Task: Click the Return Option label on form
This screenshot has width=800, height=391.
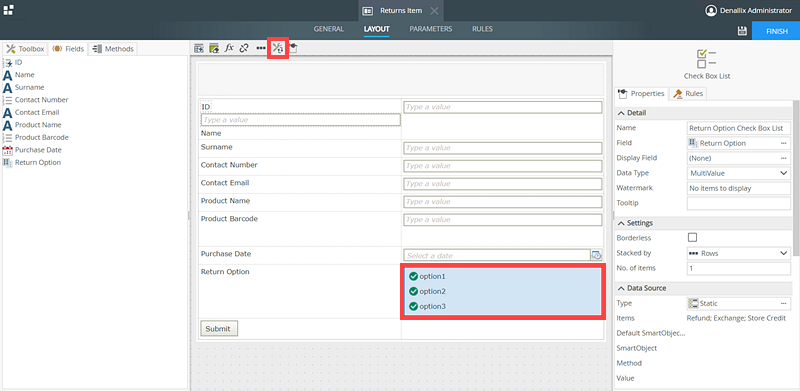Action: pyautogui.click(x=225, y=272)
